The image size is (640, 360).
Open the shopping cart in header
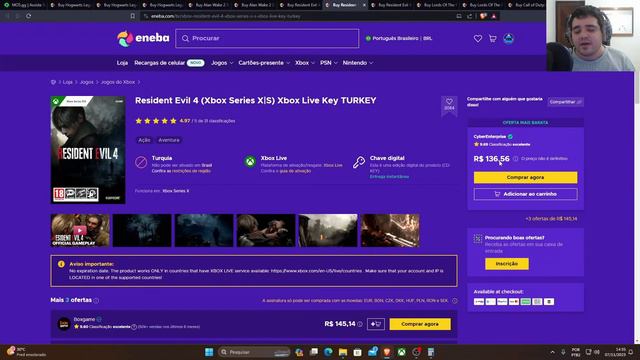(493, 39)
